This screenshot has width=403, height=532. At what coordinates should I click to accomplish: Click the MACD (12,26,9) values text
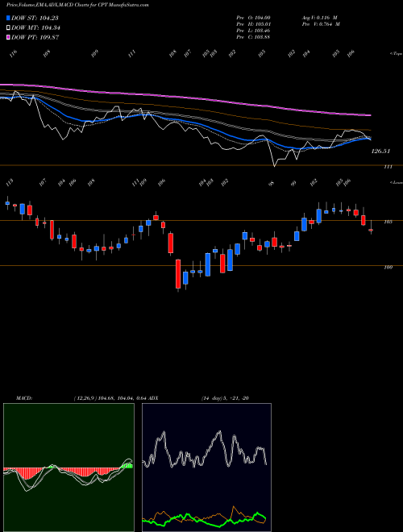(x=111, y=398)
